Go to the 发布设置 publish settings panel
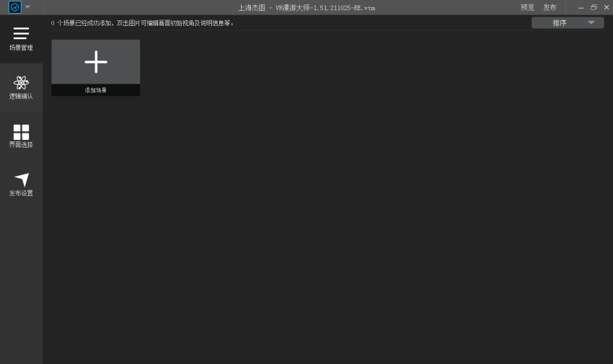The height and width of the screenshot is (364, 613). [21, 185]
